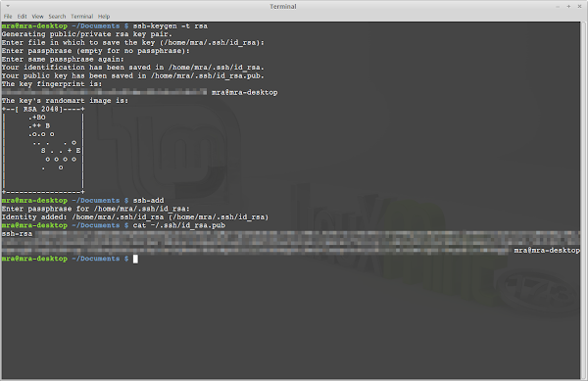Click the terminal vertical scrollbar
This screenshot has width=588, height=381.
tap(583, 201)
